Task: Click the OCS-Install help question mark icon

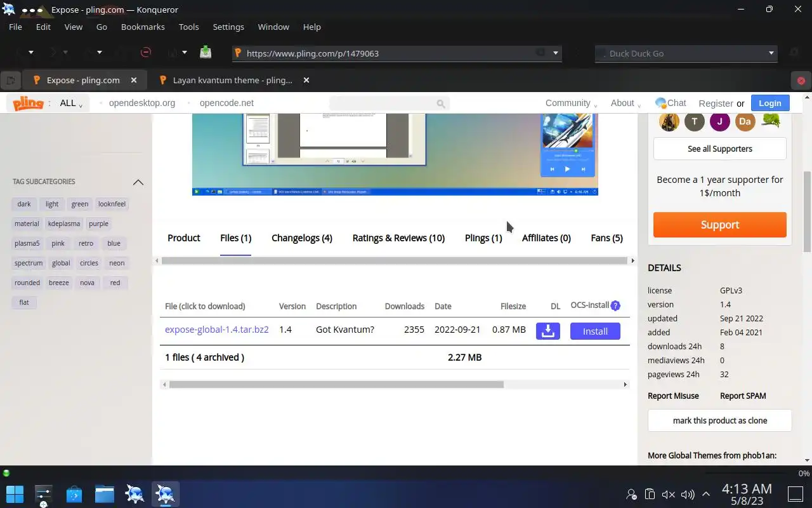Action: click(615, 305)
